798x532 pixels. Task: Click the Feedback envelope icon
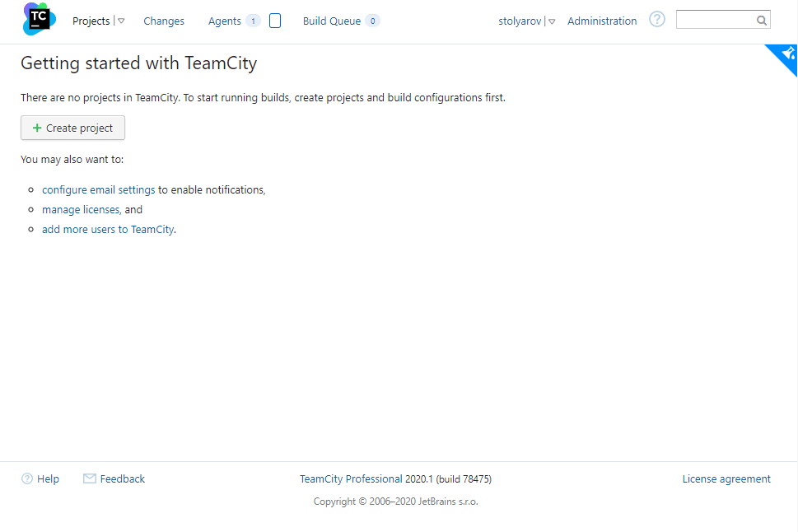90,478
